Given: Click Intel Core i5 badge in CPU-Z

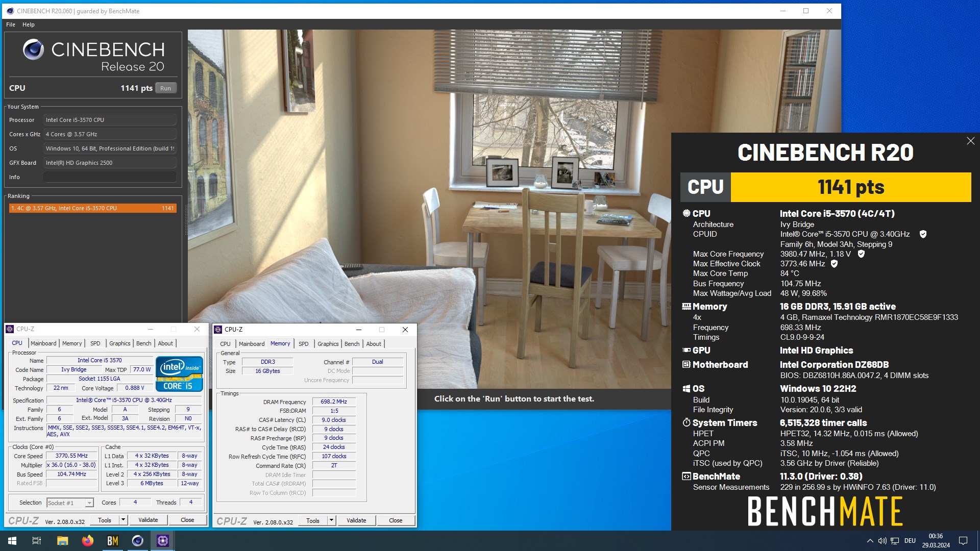Looking at the screenshot, I should coord(179,374).
